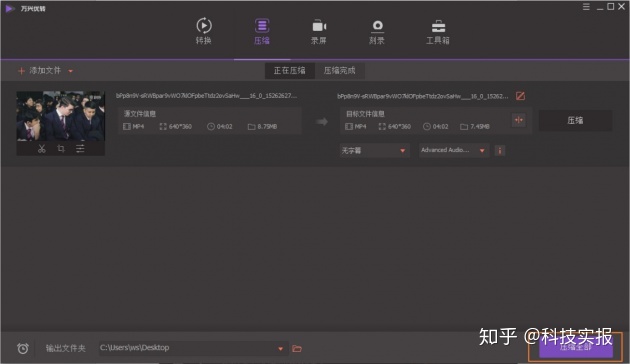Expand the 添加文件 dropdown arrow
Screen dimensions: 630x364
pyautogui.click(x=71, y=71)
